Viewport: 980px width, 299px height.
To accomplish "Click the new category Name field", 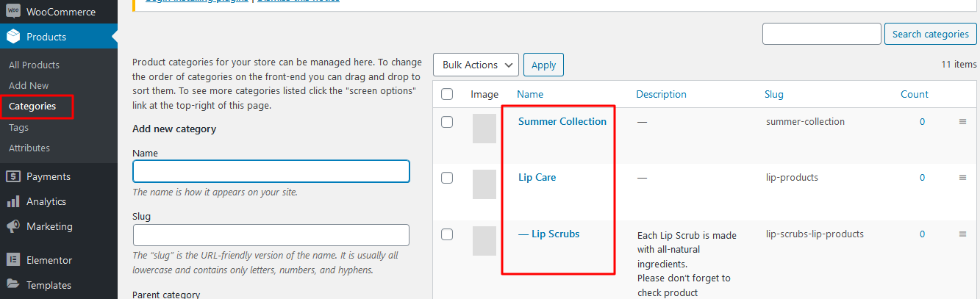I will (271, 171).
